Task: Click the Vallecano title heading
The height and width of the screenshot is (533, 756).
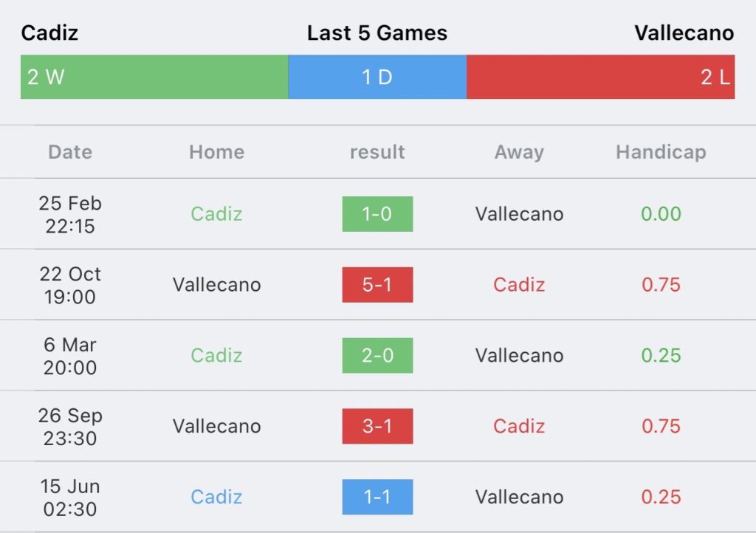Action: pos(684,32)
